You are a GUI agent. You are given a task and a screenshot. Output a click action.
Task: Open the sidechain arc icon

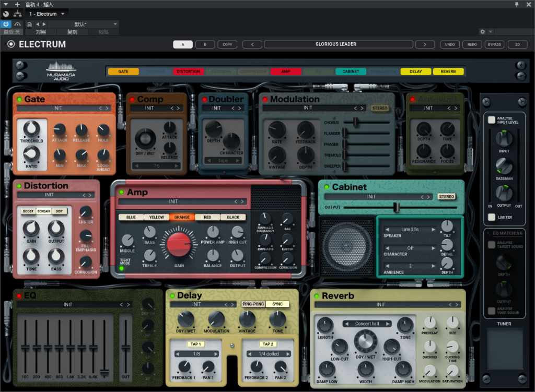(17, 24)
